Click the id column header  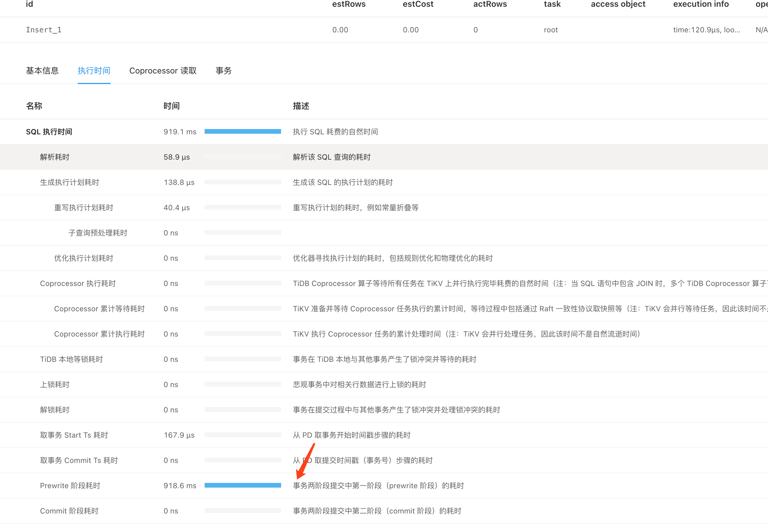pyautogui.click(x=30, y=4)
